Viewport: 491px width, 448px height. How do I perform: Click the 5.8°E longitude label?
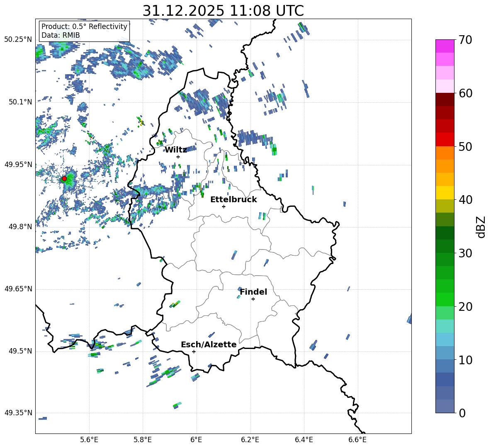click(x=143, y=440)
